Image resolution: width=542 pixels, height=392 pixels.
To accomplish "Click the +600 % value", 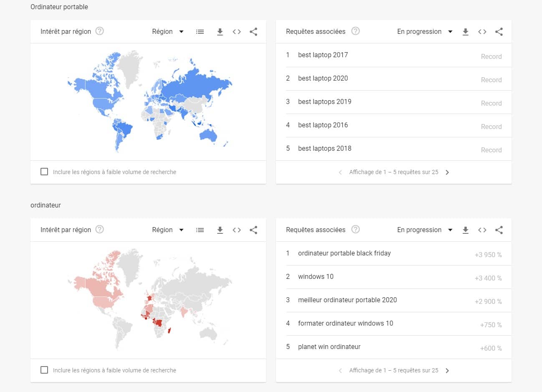I will click(491, 348).
